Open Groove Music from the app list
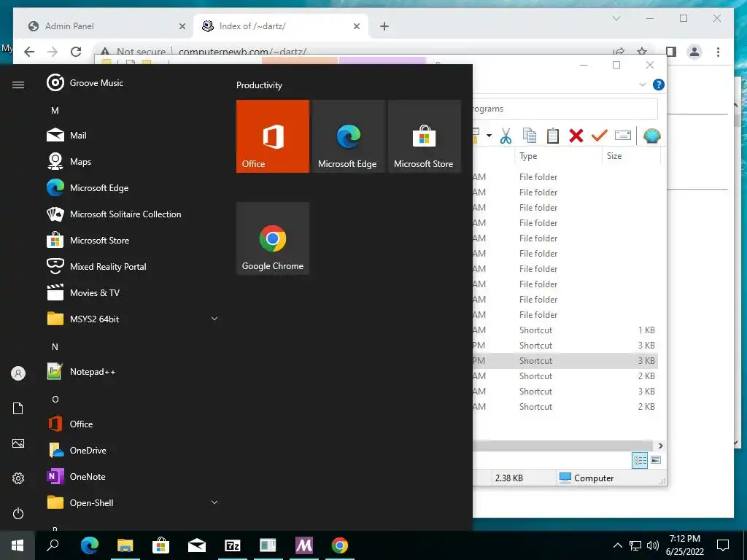The height and width of the screenshot is (560, 747). point(133,83)
